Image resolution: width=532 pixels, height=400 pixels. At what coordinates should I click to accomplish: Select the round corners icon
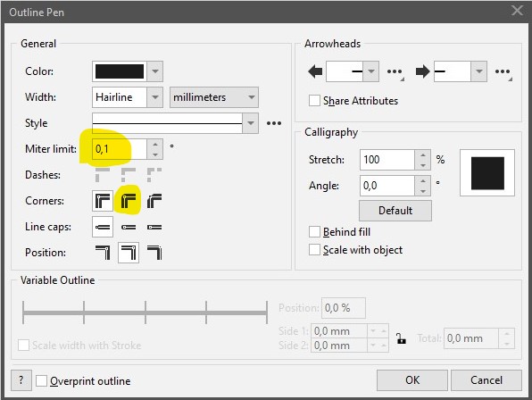pos(129,201)
